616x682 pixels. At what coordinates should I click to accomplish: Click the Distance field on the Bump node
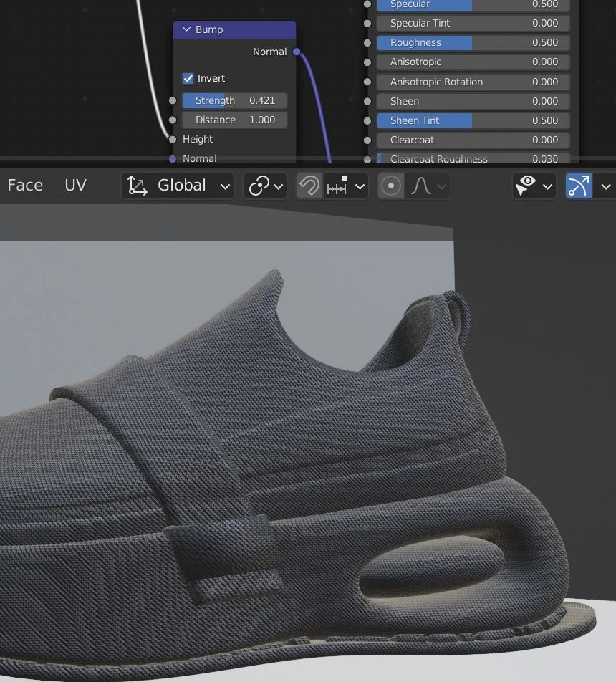[x=234, y=120]
